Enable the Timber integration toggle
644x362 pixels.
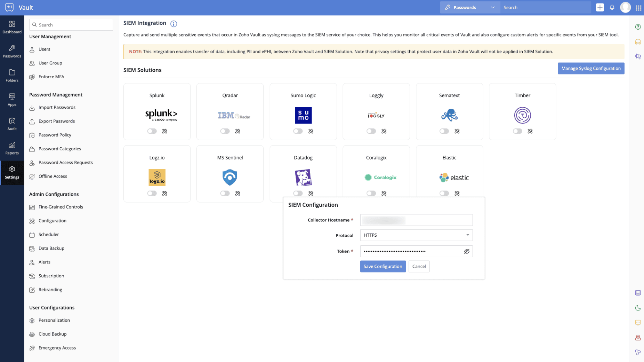pyautogui.click(x=517, y=131)
